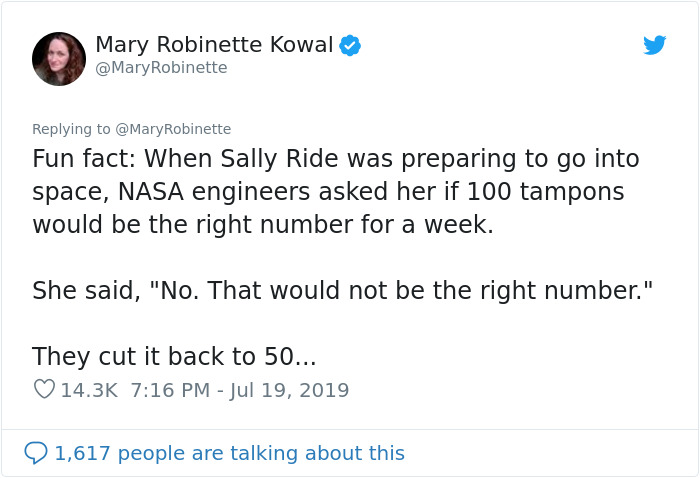The height and width of the screenshot is (478, 700).
Task: Click the Twitter bird logo
Action: click(654, 45)
